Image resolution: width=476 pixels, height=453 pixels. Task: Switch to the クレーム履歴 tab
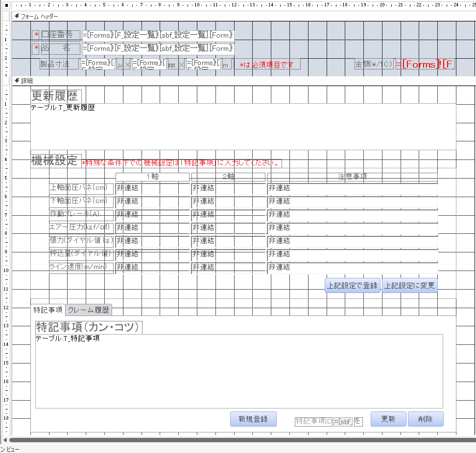pyautogui.click(x=89, y=310)
